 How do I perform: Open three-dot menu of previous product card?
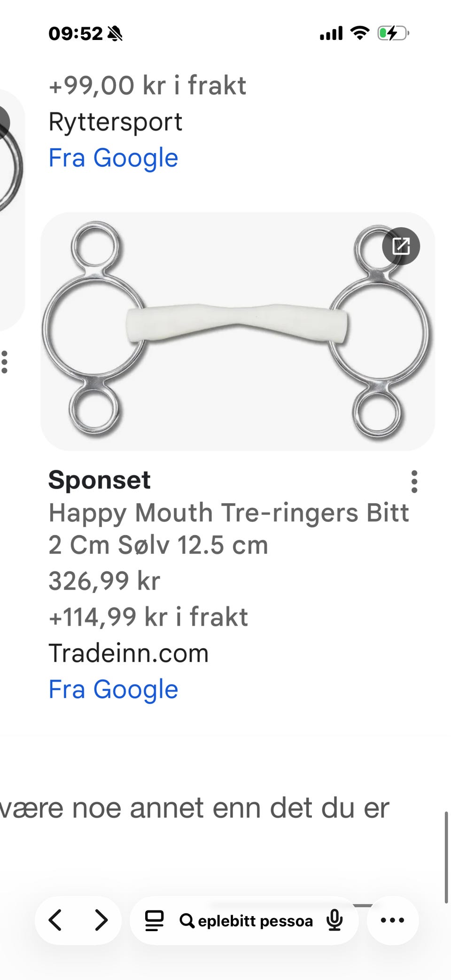tap(5, 362)
